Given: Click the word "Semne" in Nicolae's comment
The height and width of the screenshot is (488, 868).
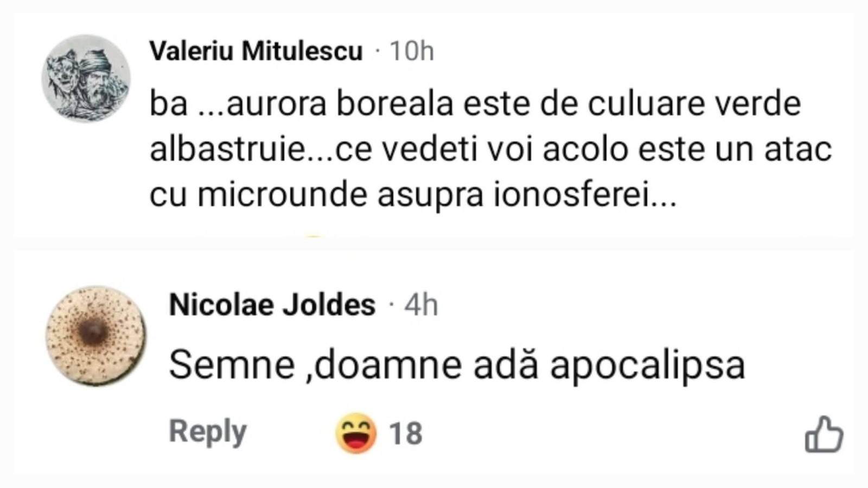Looking at the screenshot, I should [x=232, y=365].
